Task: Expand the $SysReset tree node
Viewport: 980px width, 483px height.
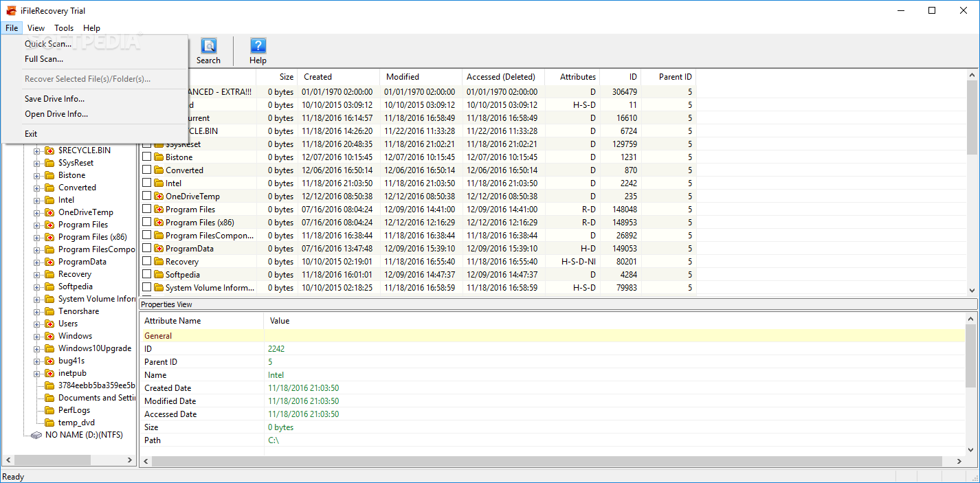Action: [x=37, y=163]
